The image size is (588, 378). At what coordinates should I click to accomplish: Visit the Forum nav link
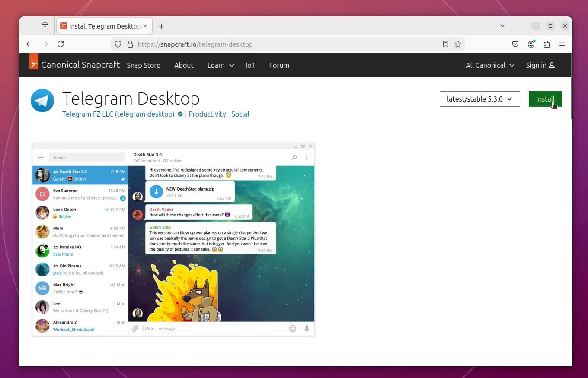(279, 65)
